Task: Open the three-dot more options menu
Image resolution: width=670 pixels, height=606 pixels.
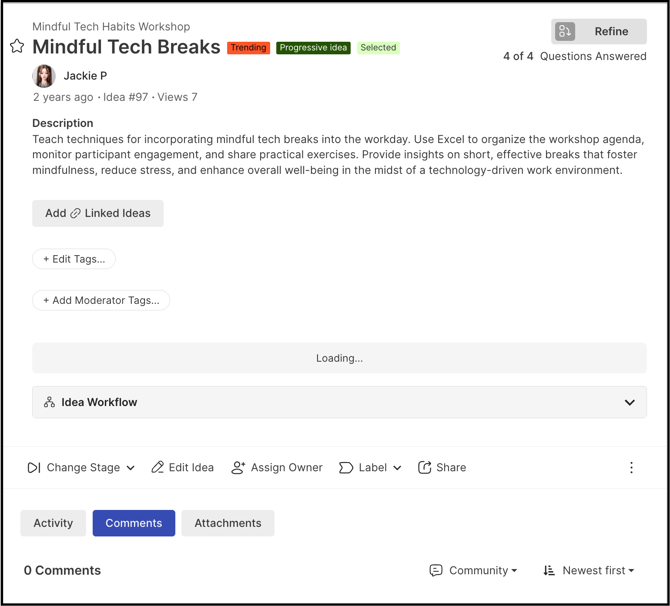Action: click(x=631, y=468)
